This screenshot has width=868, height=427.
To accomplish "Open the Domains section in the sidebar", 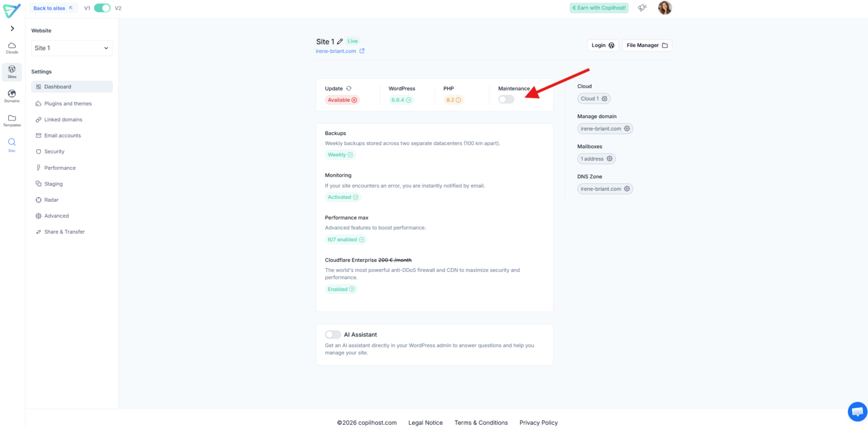I will pos(12,96).
